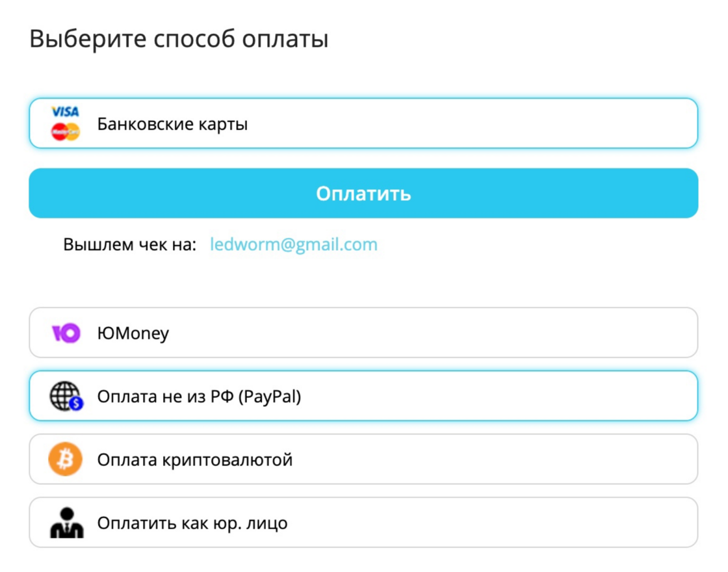Click the orange Bitcoin icon
This screenshot has height=572, width=728.
pyautogui.click(x=66, y=460)
